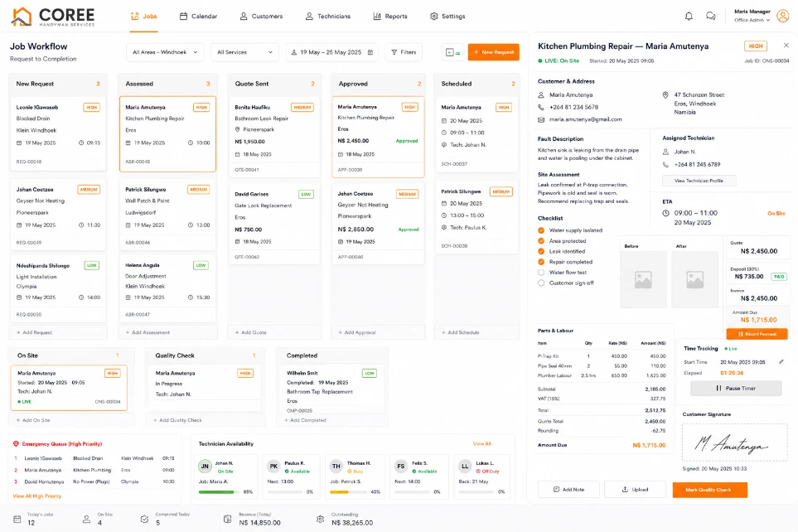Click the Add Note button

pyautogui.click(x=568, y=490)
